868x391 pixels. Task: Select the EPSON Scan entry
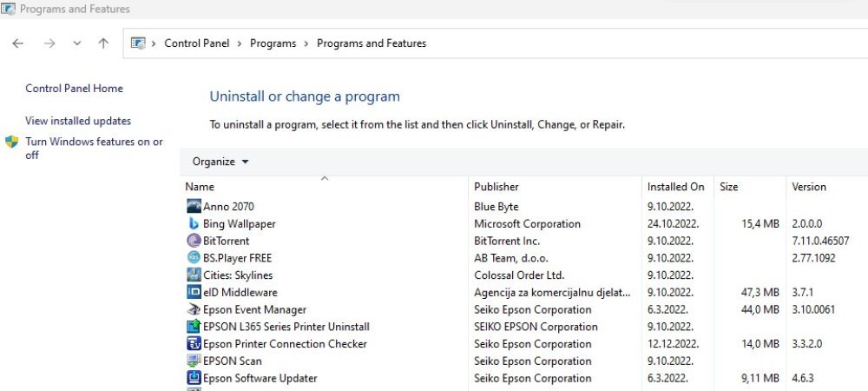[233, 361]
